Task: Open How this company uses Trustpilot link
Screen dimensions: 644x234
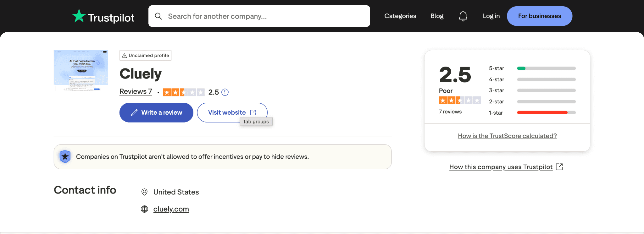Action: pos(501,167)
